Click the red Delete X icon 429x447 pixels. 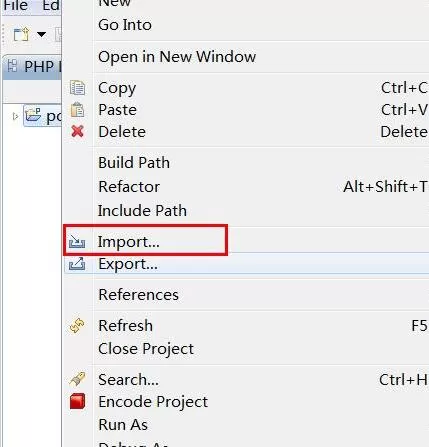click(77, 131)
